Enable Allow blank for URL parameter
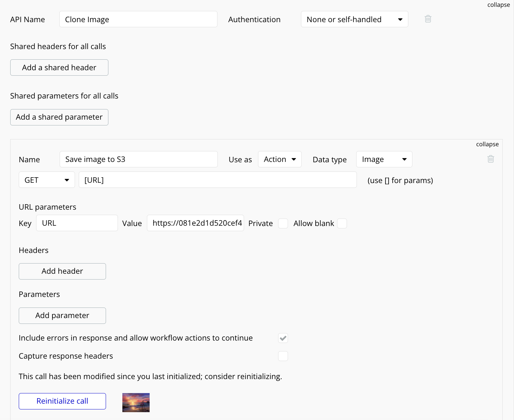Screen dimensions: 514x420 tap(342, 223)
